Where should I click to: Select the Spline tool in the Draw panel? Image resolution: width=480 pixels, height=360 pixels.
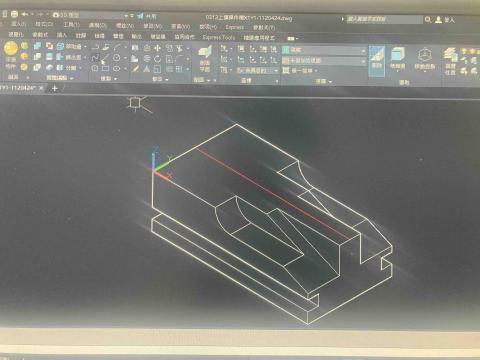pos(95,58)
